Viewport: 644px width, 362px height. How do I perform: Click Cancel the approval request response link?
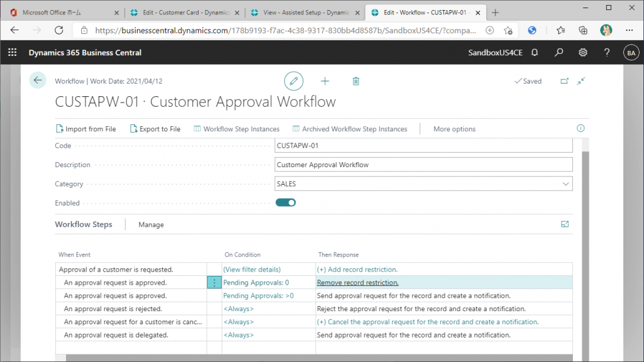point(428,322)
